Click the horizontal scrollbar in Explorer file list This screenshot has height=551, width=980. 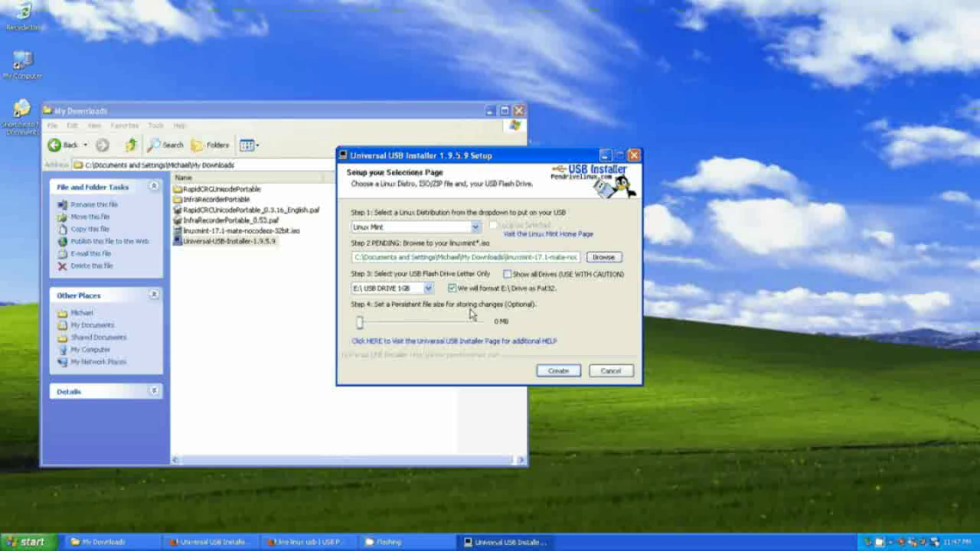coord(348,460)
